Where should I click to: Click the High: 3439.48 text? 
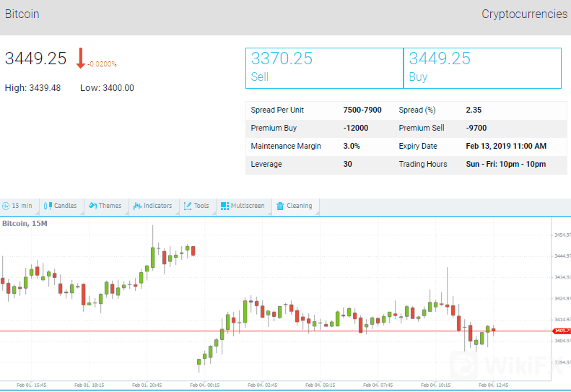pyautogui.click(x=33, y=88)
